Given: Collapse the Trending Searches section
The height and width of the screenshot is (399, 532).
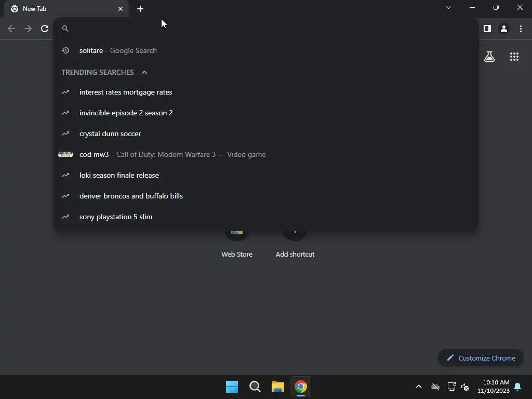Looking at the screenshot, I should [144, 72].
